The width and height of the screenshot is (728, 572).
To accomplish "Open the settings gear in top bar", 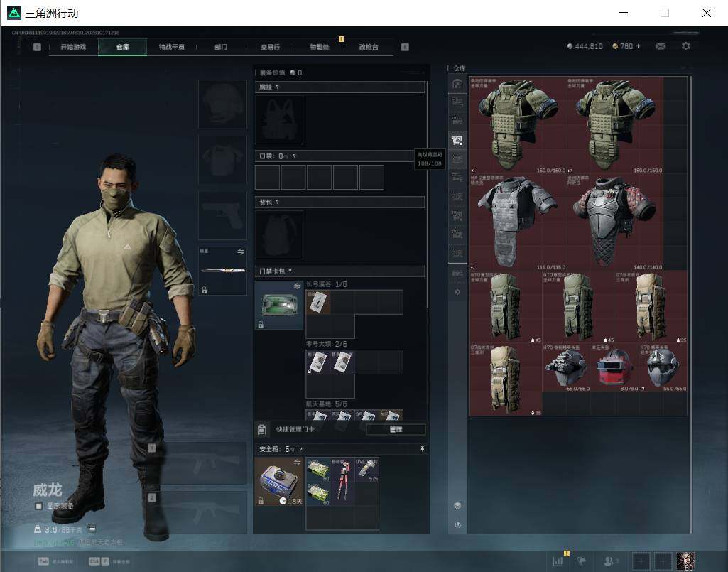I will click(686, 46).
